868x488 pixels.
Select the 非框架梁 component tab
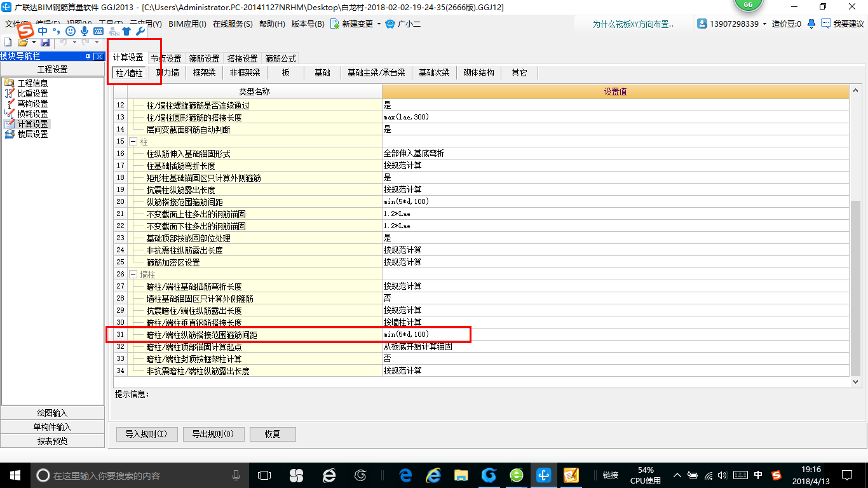245,73
